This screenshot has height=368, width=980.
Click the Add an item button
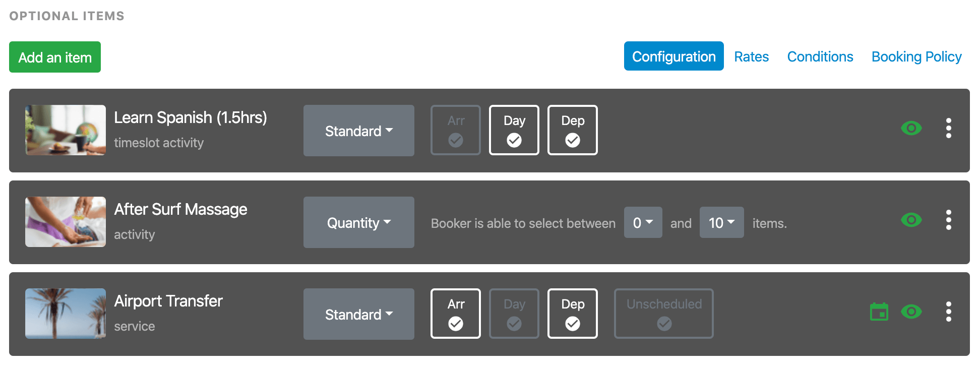(x=55, y=57)
